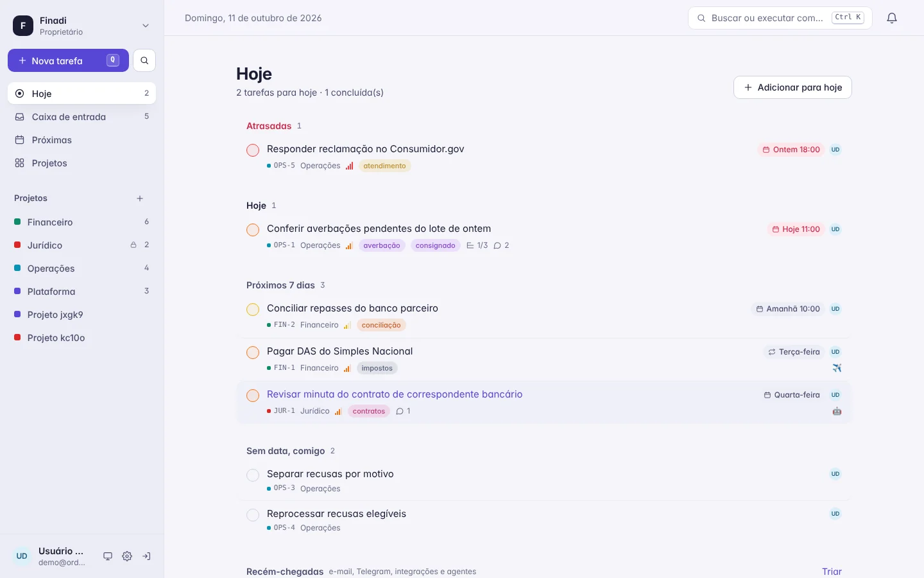Complete Conferir averbações pendentes task
This screenshot has height=578, width=924.
(x=253, y=230)
